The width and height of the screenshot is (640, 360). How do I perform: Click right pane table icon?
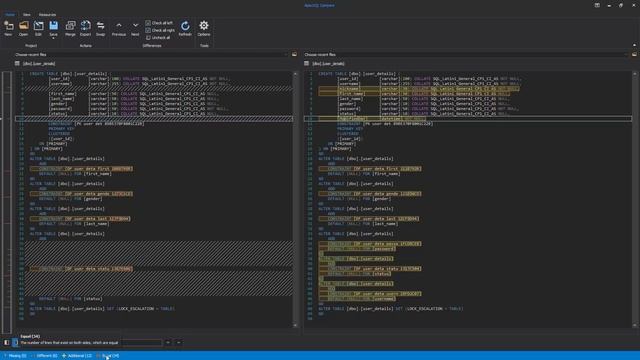[307, 64]
